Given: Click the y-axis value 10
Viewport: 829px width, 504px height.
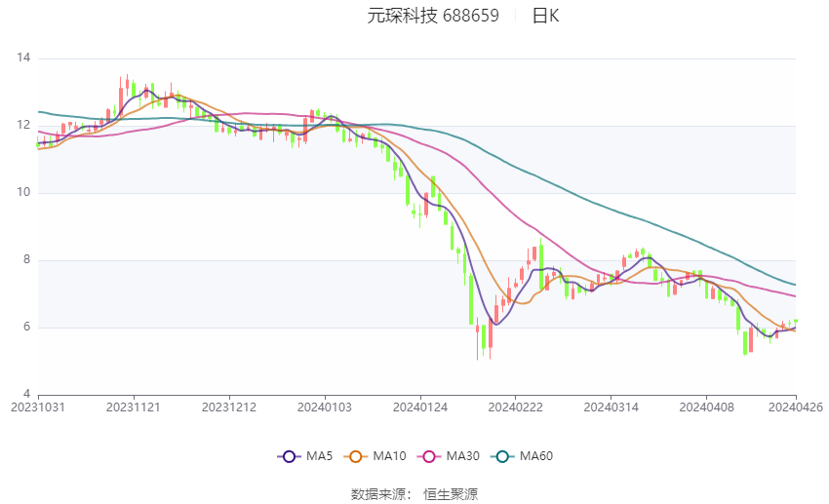Looking at the screenshot, I should 23,192.
